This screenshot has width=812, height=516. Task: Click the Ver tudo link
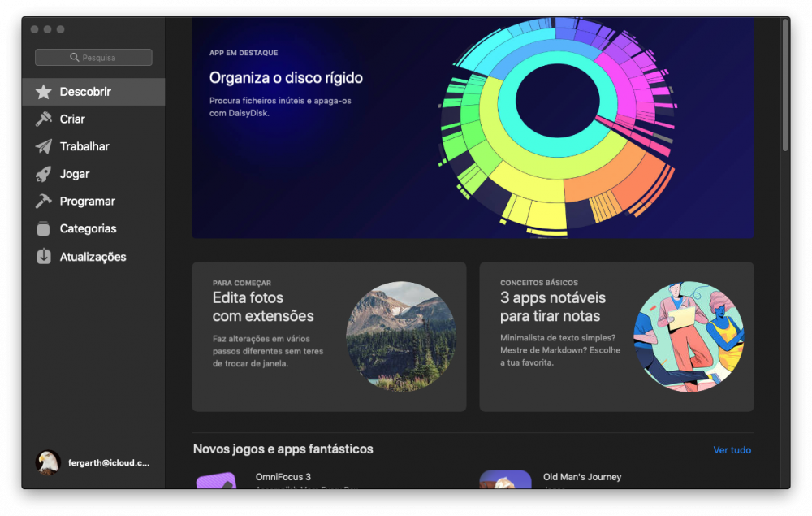coord(732,450)
